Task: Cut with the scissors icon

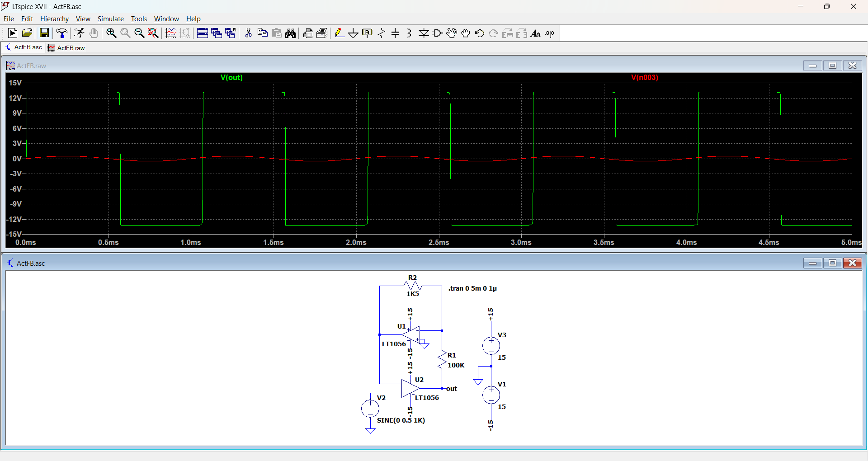Action: click(248, 33)
